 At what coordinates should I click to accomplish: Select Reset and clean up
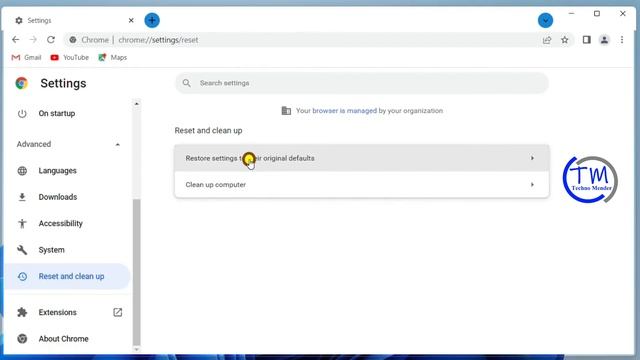(67, 276)
